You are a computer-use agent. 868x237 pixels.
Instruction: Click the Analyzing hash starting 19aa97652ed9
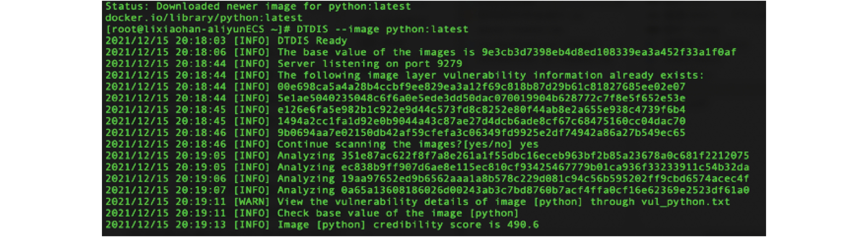point(545,179)
